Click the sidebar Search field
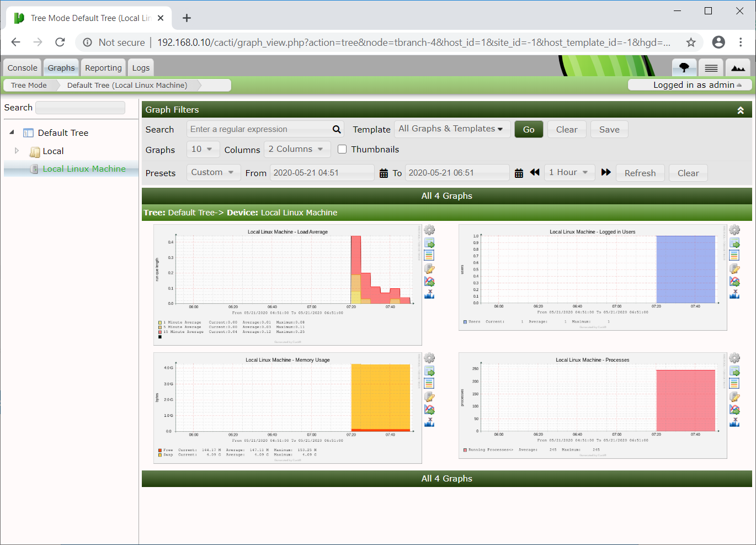Screen dimensions: 756x545 (81, 108)
